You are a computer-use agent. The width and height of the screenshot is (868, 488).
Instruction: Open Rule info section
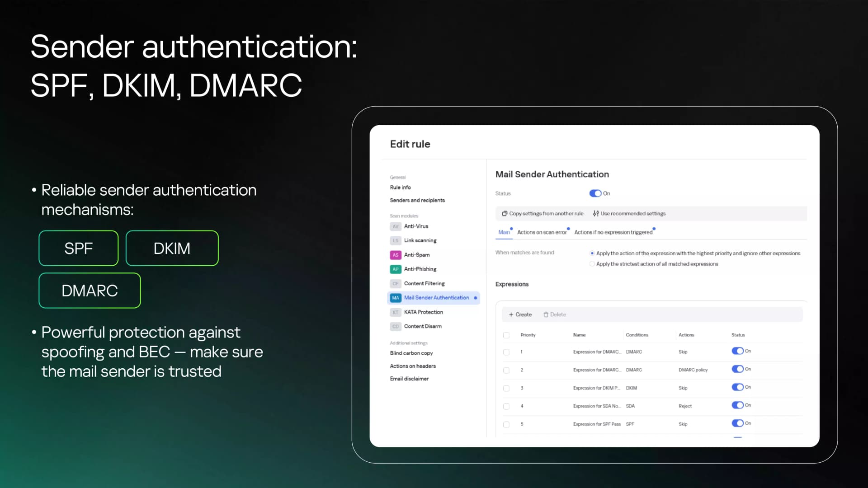point(400,188)
